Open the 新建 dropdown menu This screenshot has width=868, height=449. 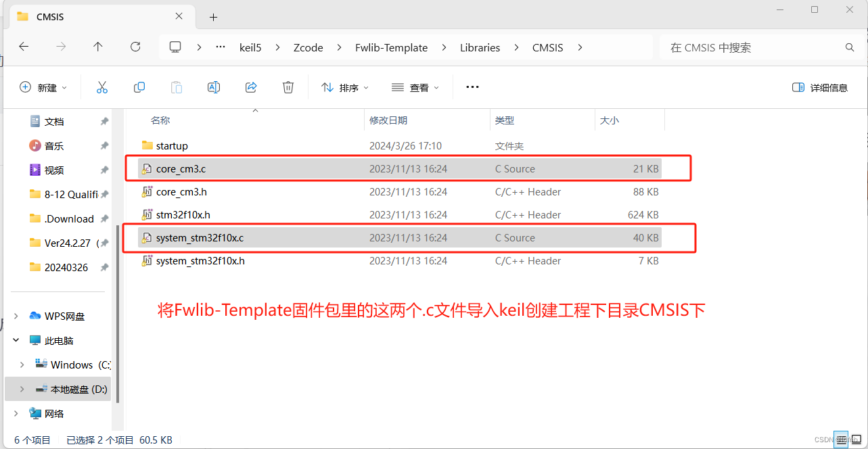click(44, 87)
